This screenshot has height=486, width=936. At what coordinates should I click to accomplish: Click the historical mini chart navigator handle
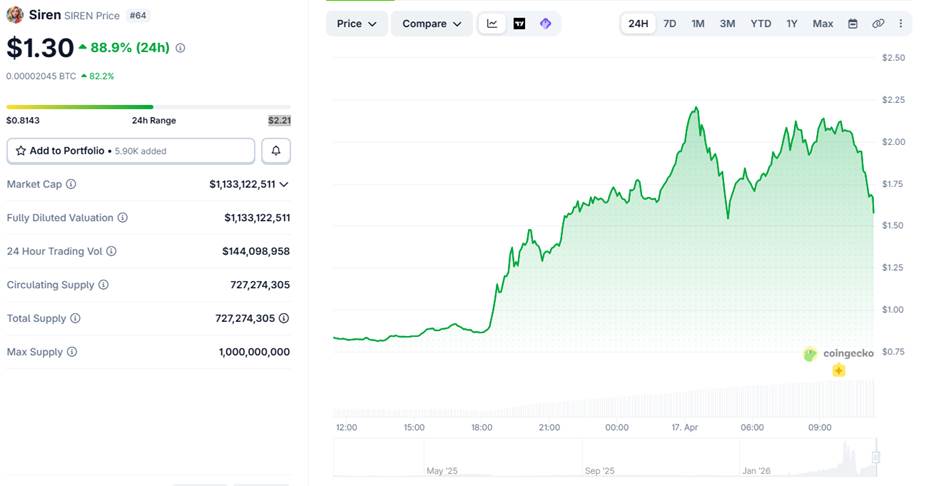(x=876, y=457)
